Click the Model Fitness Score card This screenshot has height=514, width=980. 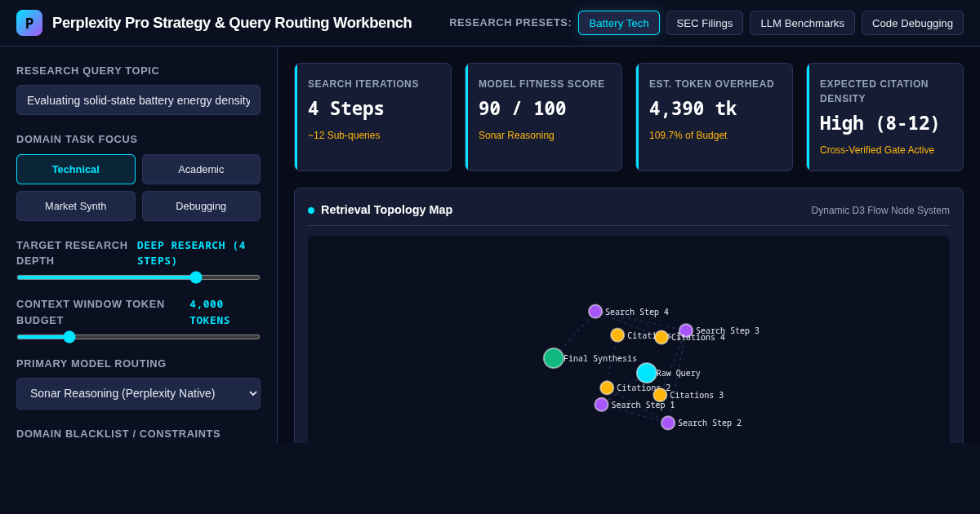544,117
